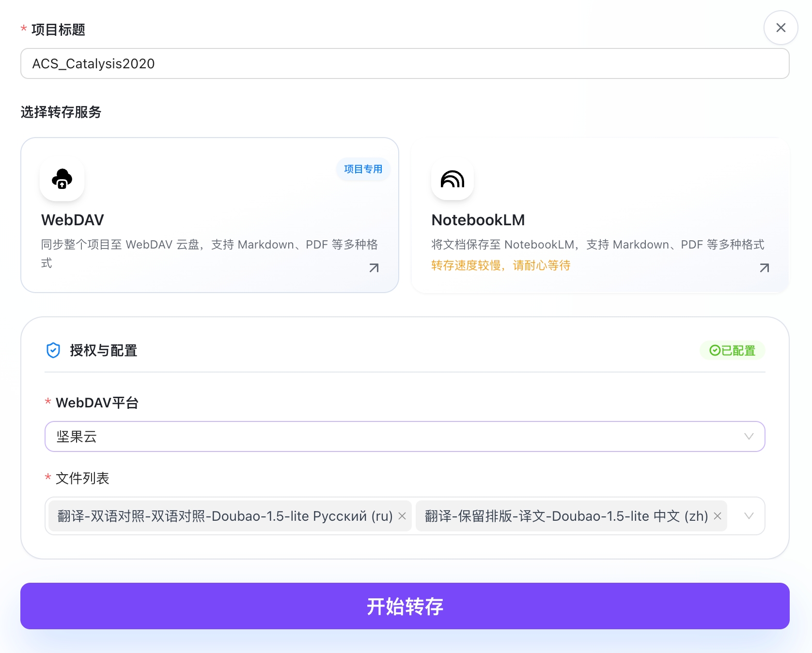This screenshot has height=653, width=812.
Task: Click the 授权与配置 section header
Action: pos(103,350)
